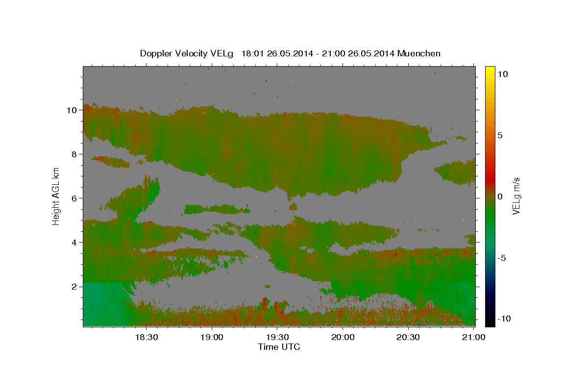Click the 20:30 time tick label
588x392 pixels.
(x=408, y=337)
